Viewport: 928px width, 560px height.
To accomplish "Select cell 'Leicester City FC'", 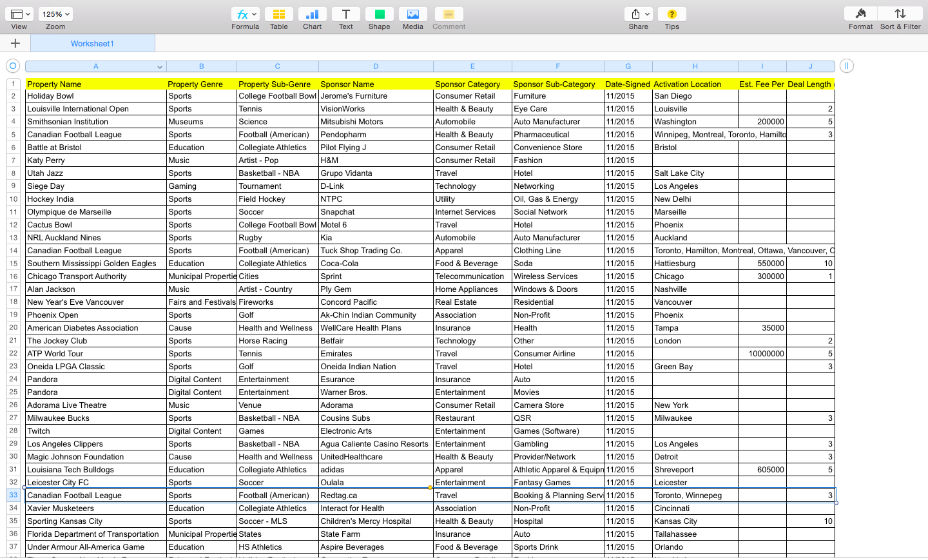I will click(x=96, y=483).
